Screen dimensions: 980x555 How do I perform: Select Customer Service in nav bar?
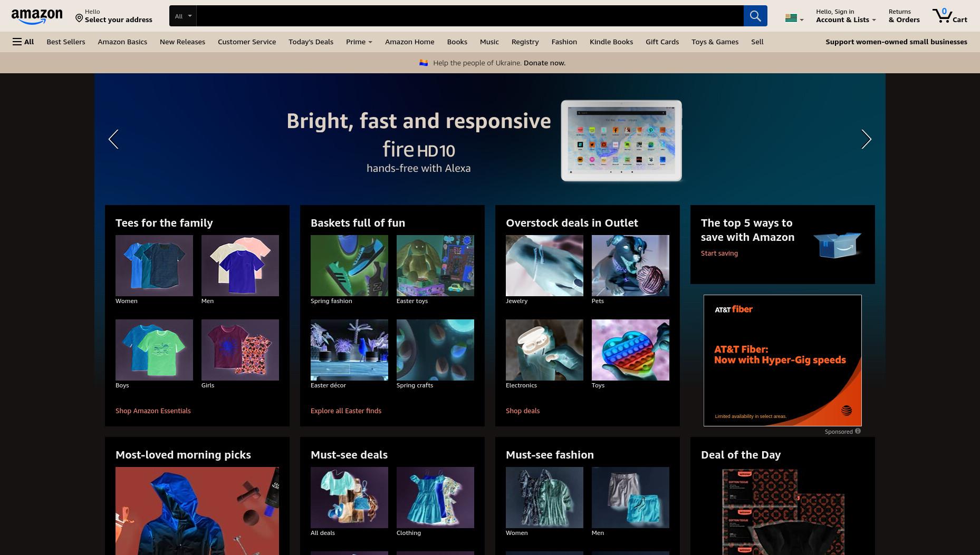(x=247, y=42)
